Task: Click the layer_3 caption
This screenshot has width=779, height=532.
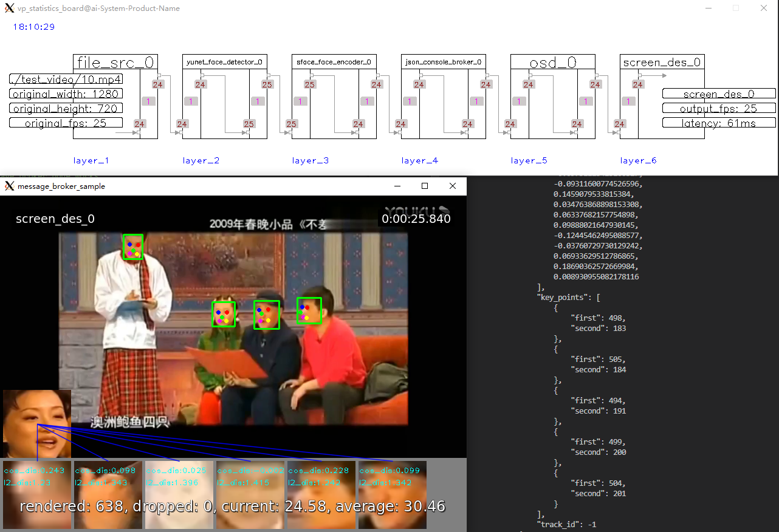Action: (310, 161)
